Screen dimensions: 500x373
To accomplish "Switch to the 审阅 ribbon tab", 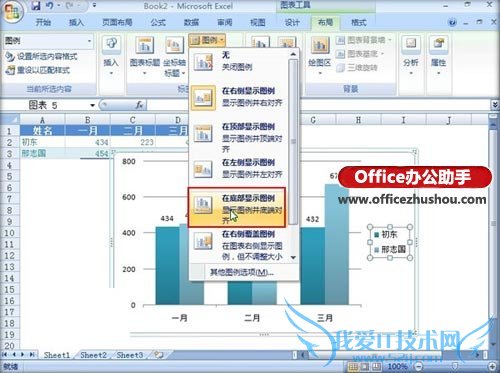I will pyautogui.click(x=225, y=22).
